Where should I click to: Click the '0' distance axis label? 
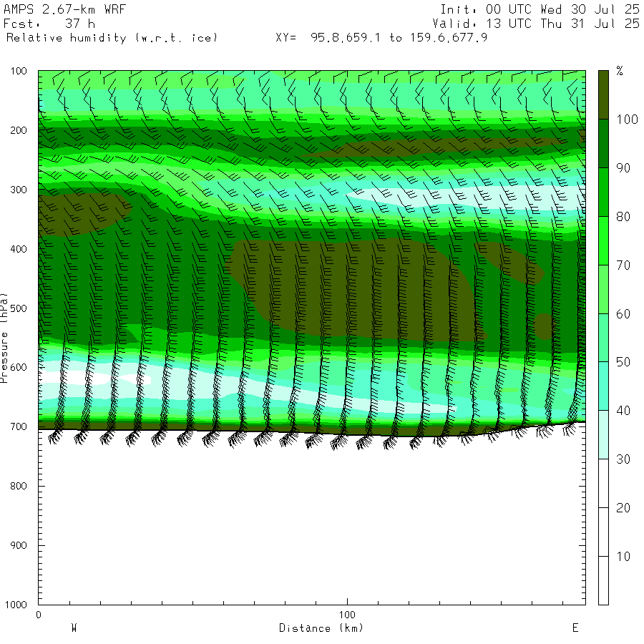[38, 615]
